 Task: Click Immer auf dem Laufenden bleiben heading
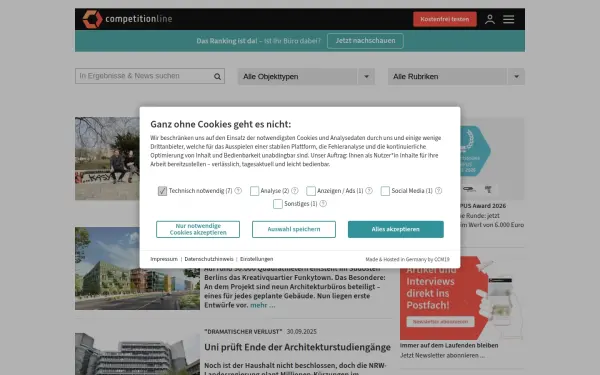click(x=449, y=346)
